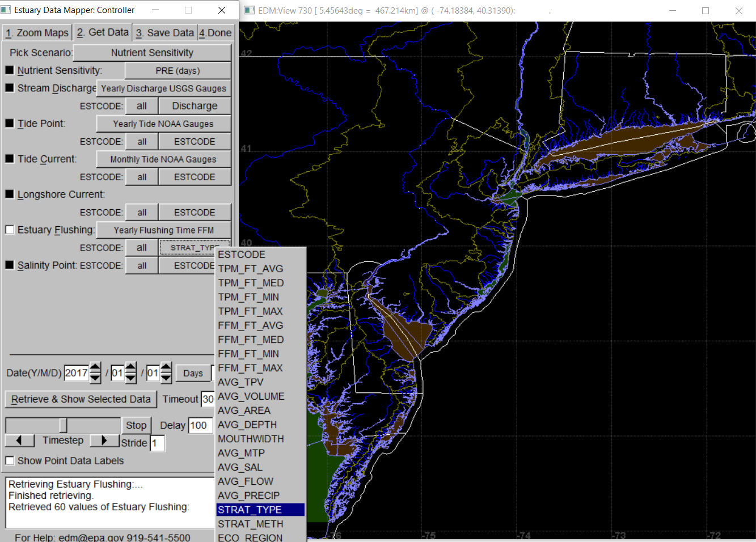This screenshot has height=542, width=756.
Task: Click the Days button
Action: pyautogui.click(x=193, y=373)
